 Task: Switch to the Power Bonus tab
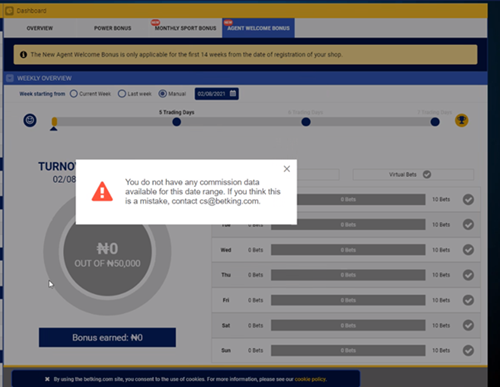coord(112,28)
